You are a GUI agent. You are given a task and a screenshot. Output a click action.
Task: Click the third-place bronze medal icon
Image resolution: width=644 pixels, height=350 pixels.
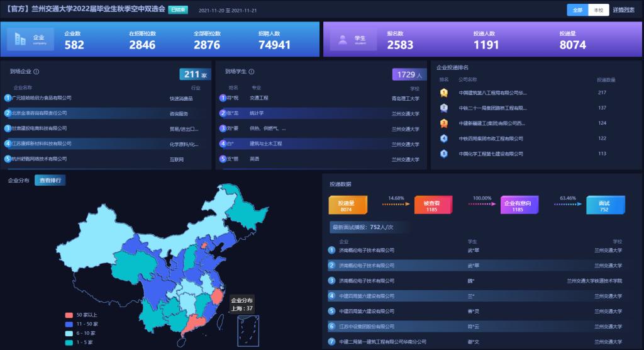444,123
